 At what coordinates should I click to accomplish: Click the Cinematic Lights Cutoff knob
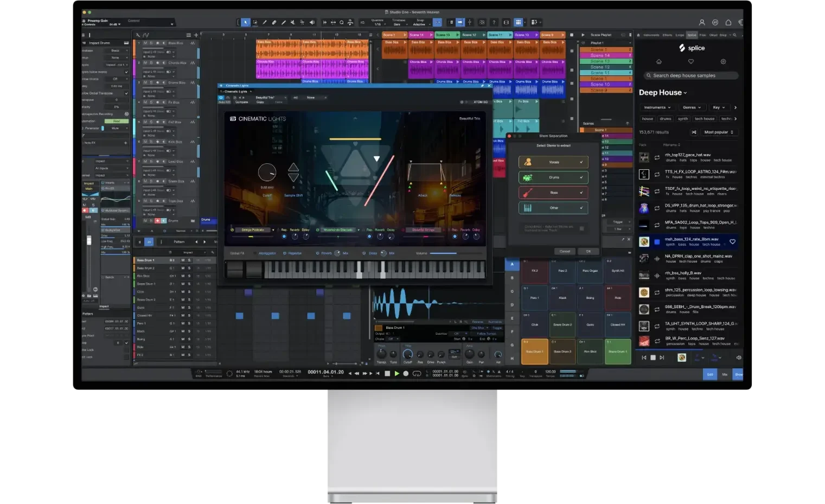pyautogui.click(x=267, y=173)
